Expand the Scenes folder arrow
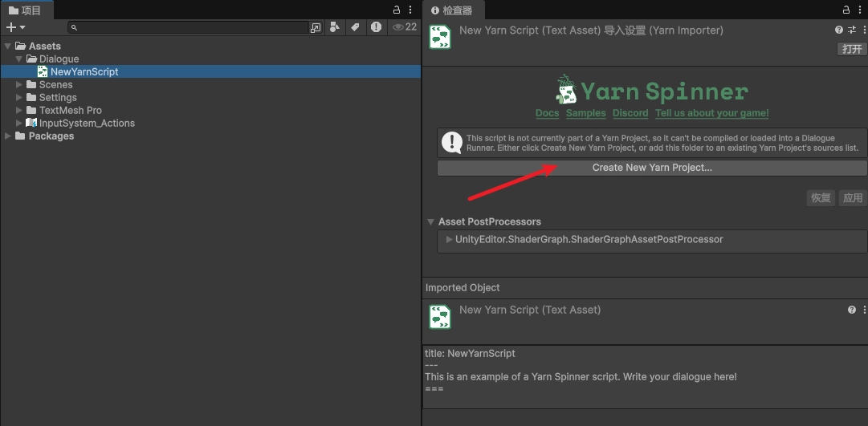 (18, 85)
